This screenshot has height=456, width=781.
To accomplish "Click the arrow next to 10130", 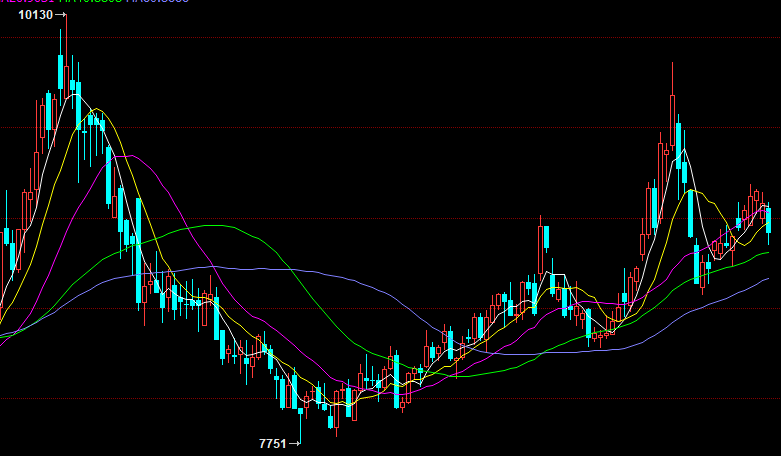I will tap(61, 15).
